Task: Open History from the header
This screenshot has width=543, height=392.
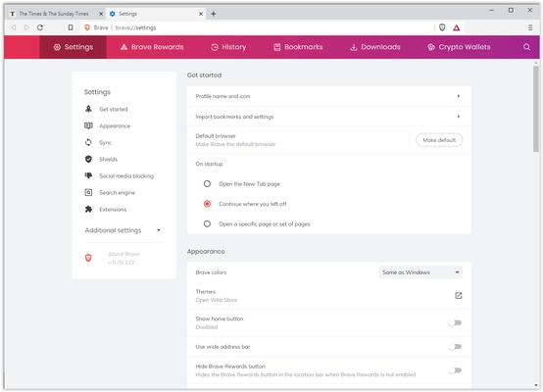Action: point(228,47)
